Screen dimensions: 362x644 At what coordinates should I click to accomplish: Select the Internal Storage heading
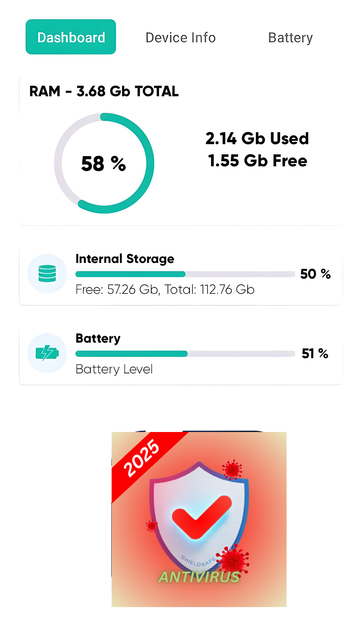click(125, 259)
